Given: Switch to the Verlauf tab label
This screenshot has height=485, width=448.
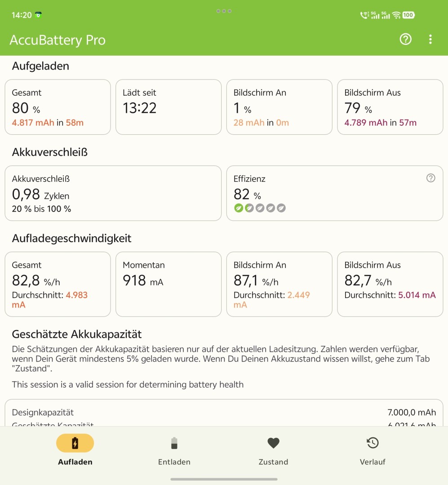Looking at the screenshot, I should (x=373, y=462).
